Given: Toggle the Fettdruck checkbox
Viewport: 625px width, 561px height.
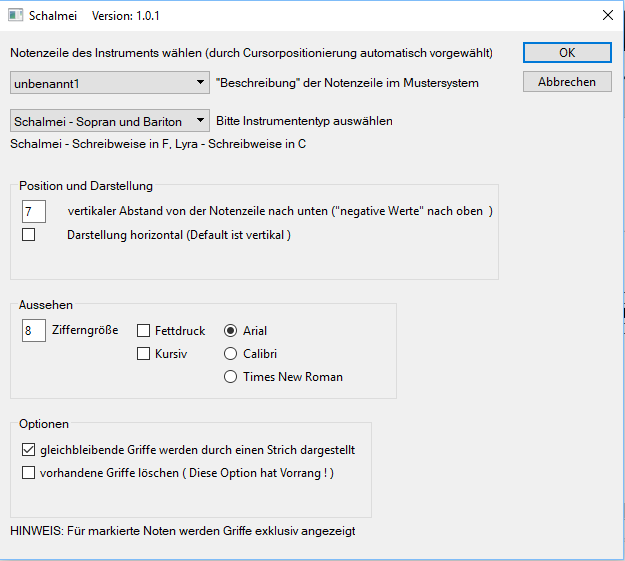Looking at the screenshot, I should point(144,331).
